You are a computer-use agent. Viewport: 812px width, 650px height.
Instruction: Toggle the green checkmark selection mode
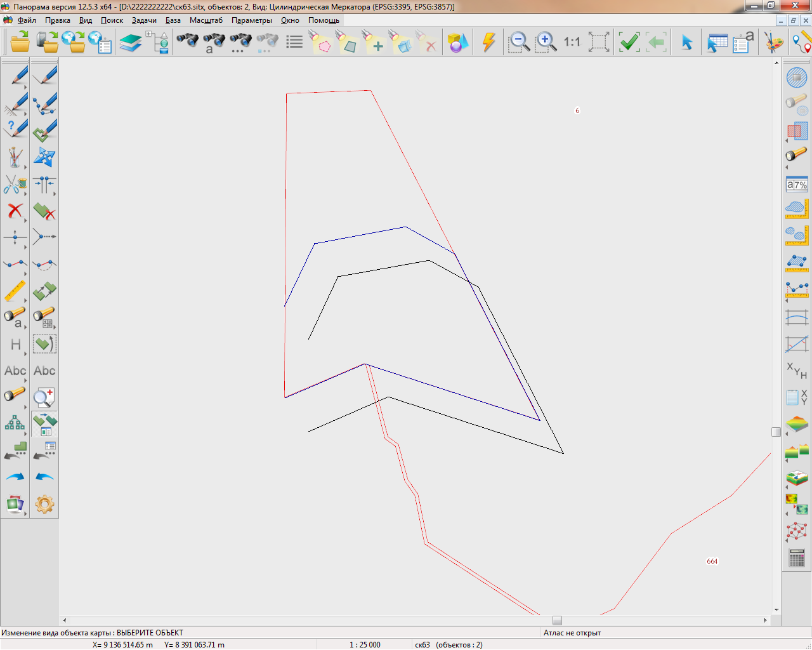[x=629, y=43]
